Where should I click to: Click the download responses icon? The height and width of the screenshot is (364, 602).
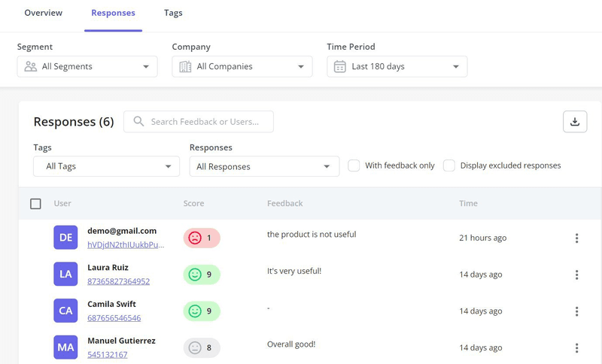click(575, 122)
